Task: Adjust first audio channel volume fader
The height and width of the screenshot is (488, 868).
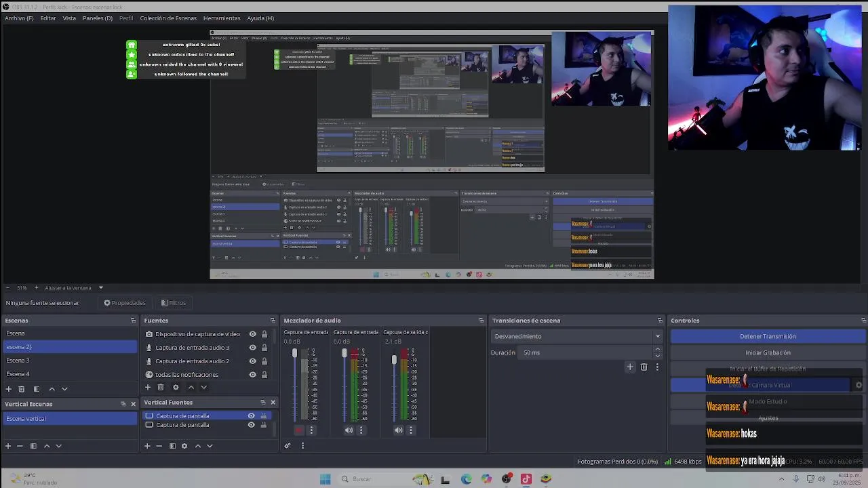Action: 294,354
